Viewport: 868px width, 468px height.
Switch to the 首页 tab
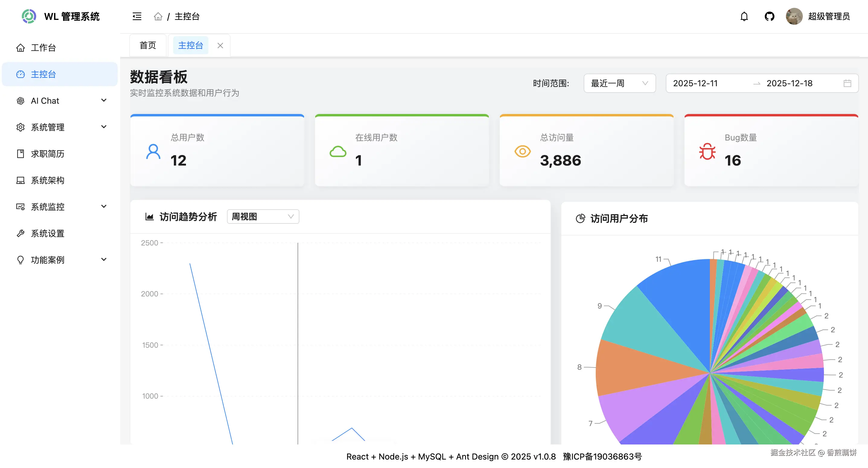148,45
